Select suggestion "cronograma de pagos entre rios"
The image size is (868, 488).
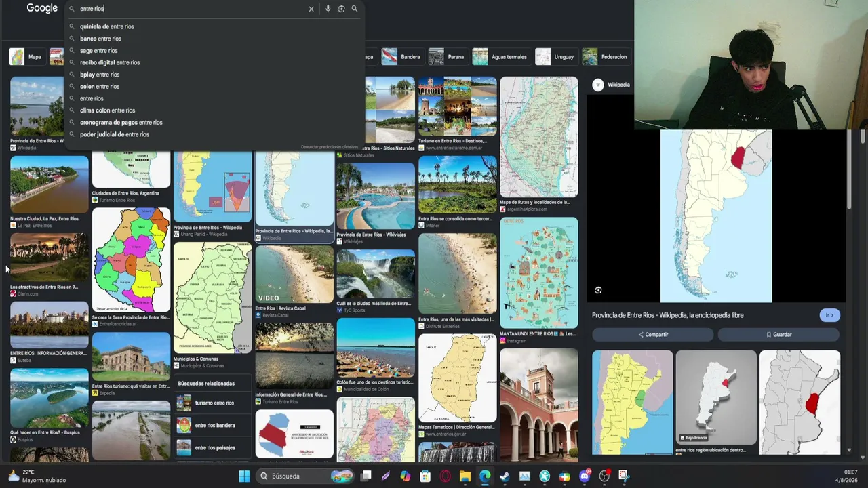pyautogui.click(x=214, y=122)
